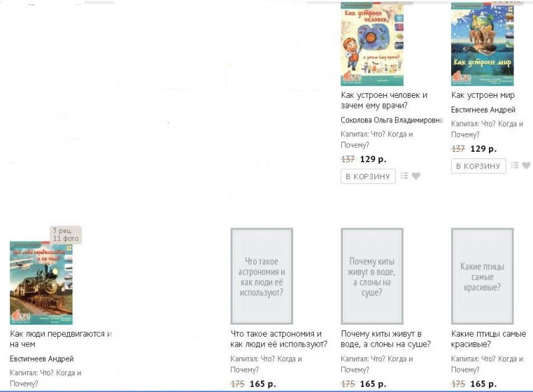Open title link 'Какие птицы самые красивые?'
Screen dimensions: 533x392
coord(488,339)
